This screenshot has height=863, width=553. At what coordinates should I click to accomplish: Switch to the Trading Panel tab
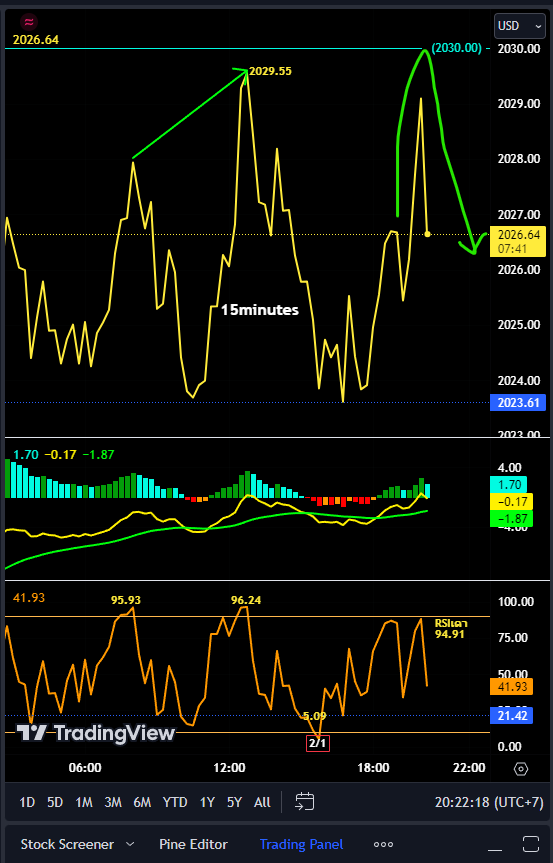pyautogui.click(x=301, y=844)
